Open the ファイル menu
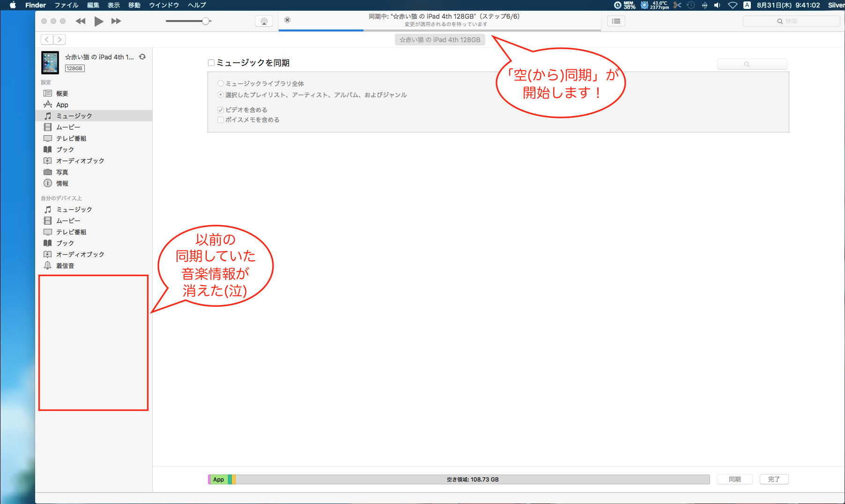The image size is (845, 504). point(67,5)
